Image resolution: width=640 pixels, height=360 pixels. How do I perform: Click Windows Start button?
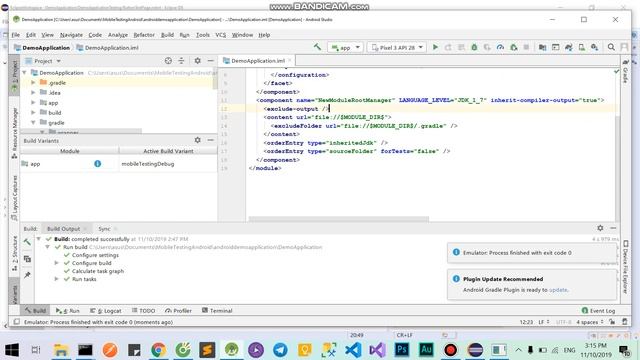tap(12, 350)
